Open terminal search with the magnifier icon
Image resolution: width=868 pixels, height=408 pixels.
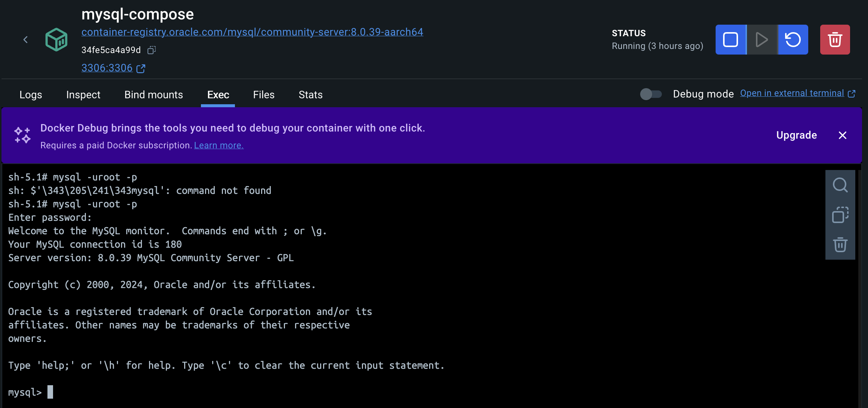point(840,185)
